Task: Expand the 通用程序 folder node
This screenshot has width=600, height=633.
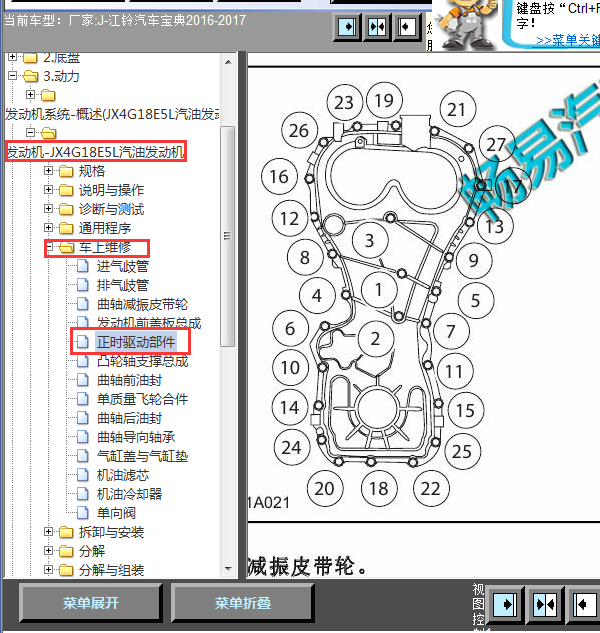Action: coord(48,228)
